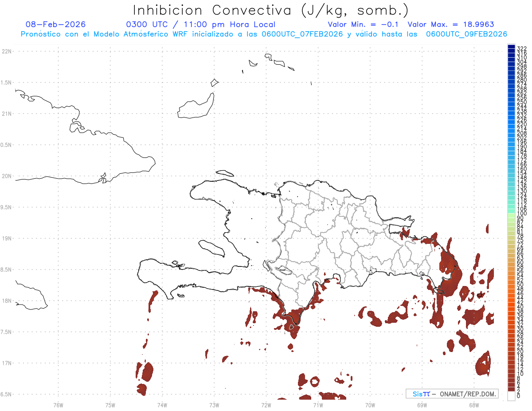The height and width of the screenshot is (411, 532).
Task: Click the '100' colorbar value label
Action: point(522,213)
